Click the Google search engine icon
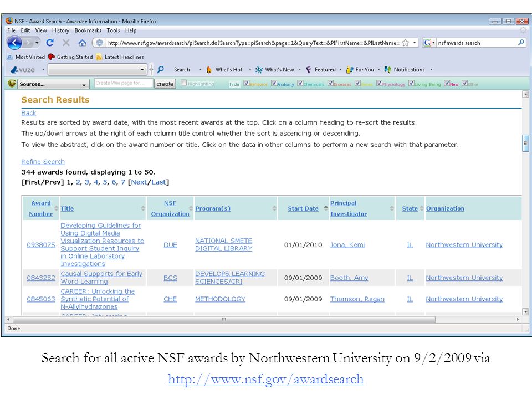Viewport: 532px width, 399px height. pyautogui.click(x=427, y=43)
